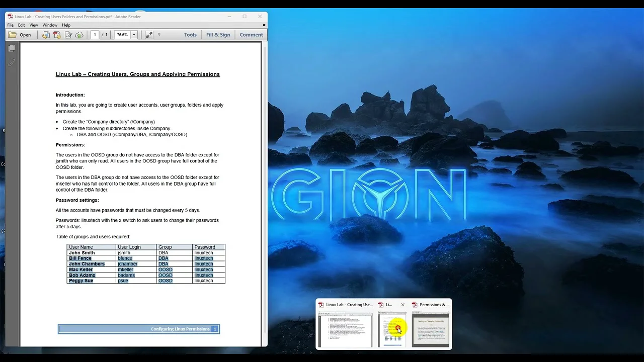Open the Tools pane

click(x=190, y=35)
